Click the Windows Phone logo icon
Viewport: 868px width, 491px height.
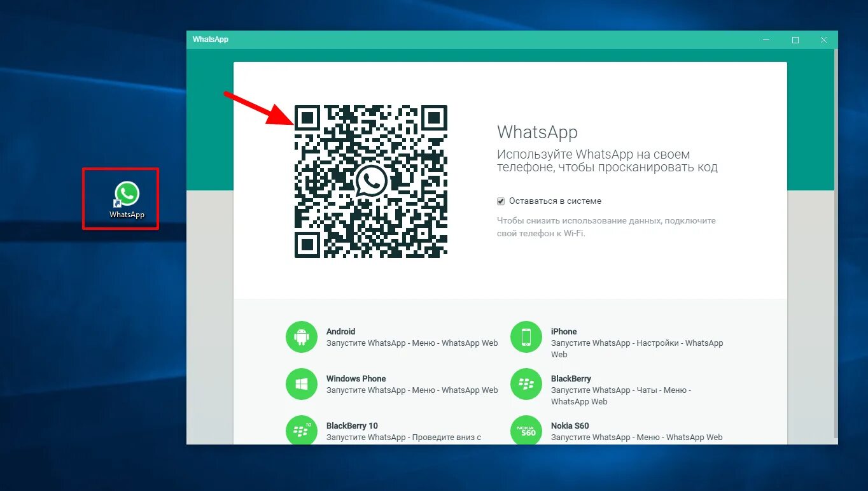point(302,384)
